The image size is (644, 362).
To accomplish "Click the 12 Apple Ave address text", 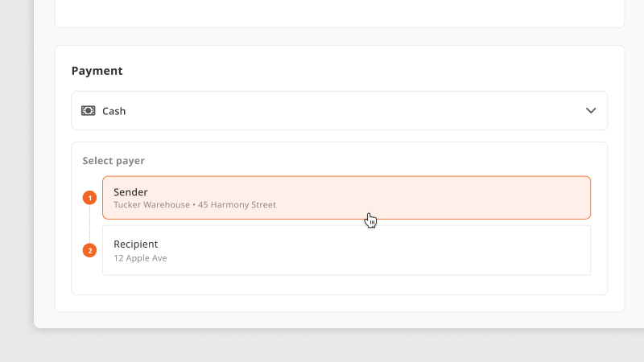I will [x=140, y=258].
